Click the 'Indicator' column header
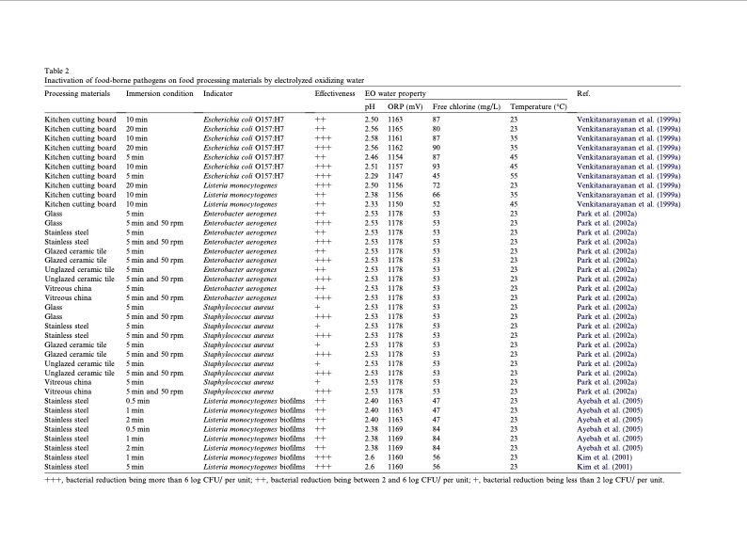This screenshot has width=747, height=560. [x=218, y=94]
